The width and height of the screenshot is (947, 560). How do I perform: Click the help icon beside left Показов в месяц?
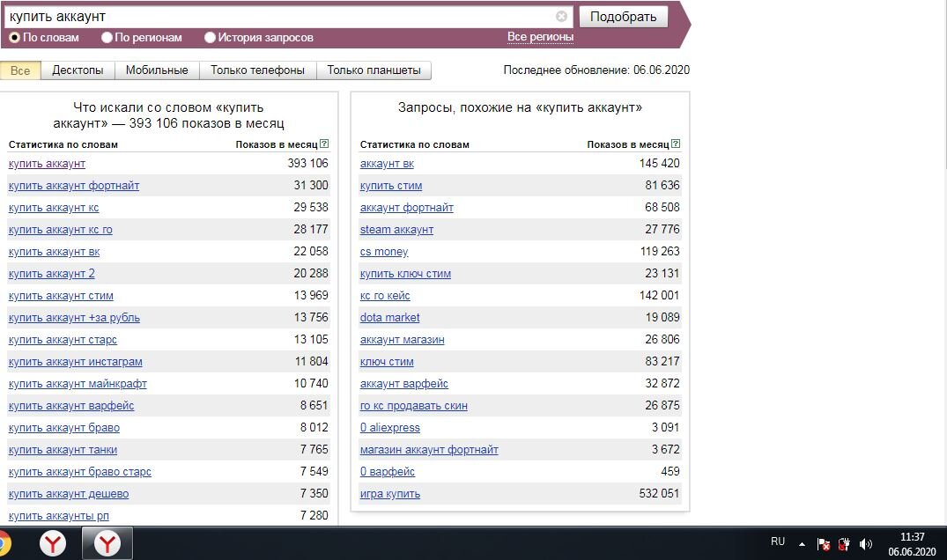[324, 144]
